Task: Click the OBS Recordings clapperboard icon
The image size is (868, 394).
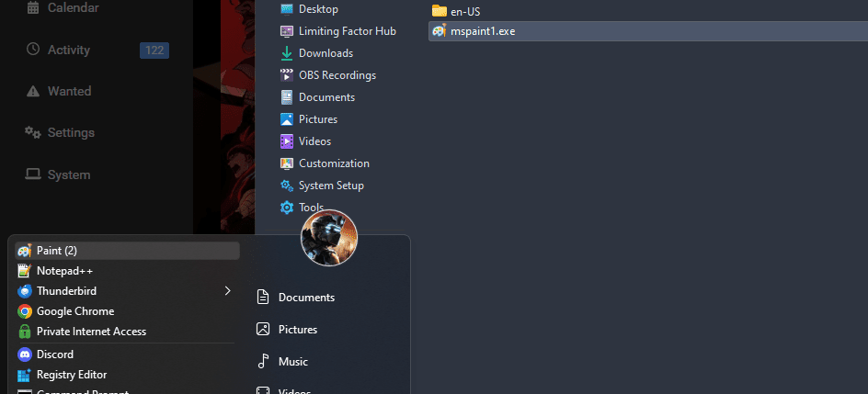Action: click(x=287, y=75)
